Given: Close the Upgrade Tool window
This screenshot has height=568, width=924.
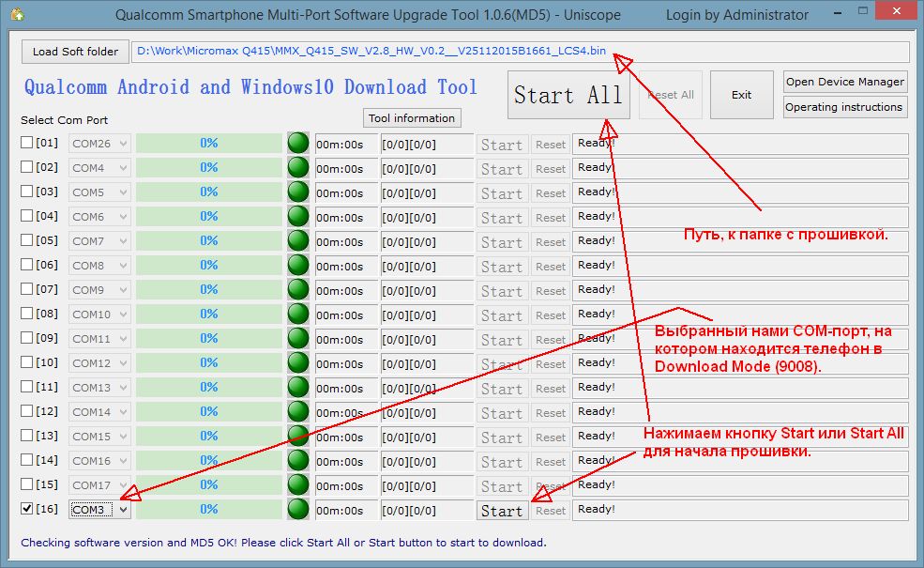Looking at the screenshot, I should coord(896,10).
